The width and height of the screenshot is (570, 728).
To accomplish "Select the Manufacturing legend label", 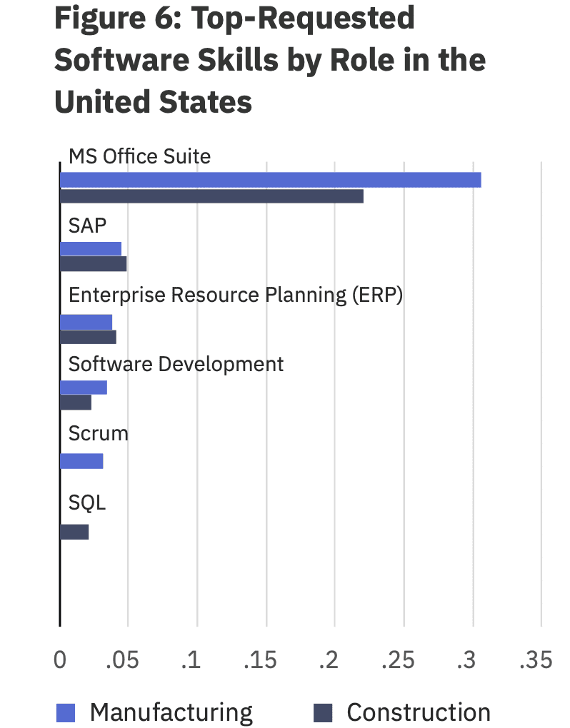I will (x=171, y=712).
